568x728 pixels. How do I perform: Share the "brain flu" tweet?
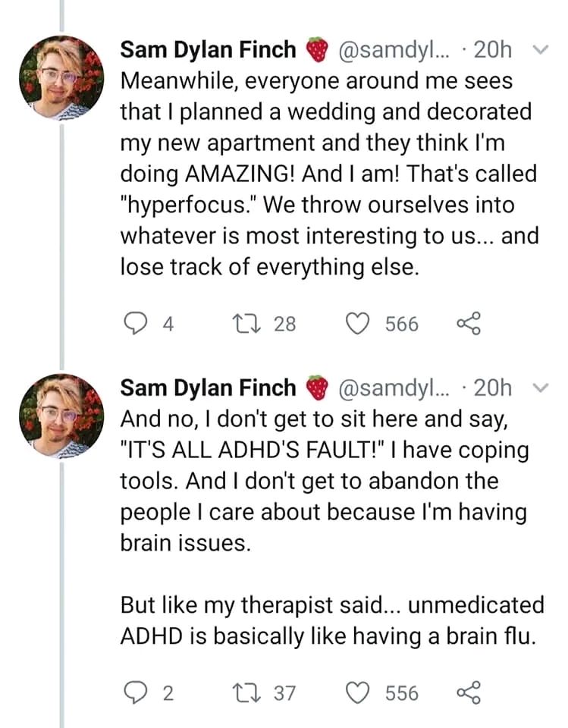pos(469,693)
